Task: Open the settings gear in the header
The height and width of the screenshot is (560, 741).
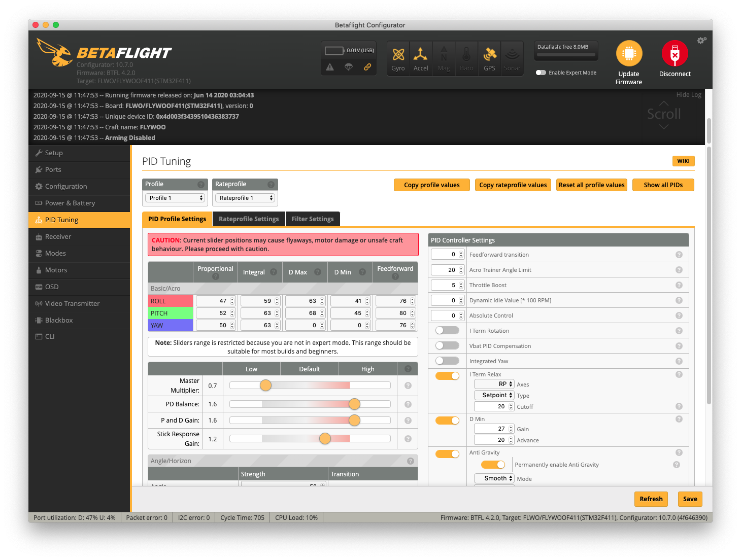Action: (x=701, y=41)
